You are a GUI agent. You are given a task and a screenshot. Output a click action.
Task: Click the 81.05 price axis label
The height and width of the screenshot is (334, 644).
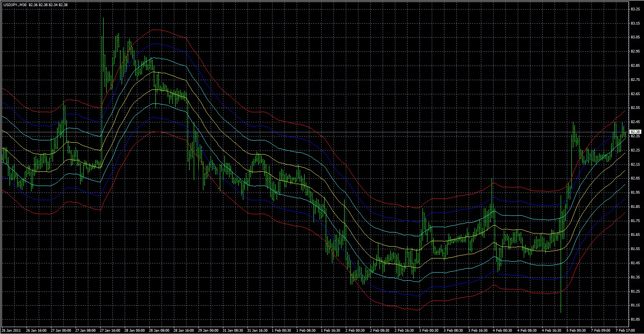point(635,319)
